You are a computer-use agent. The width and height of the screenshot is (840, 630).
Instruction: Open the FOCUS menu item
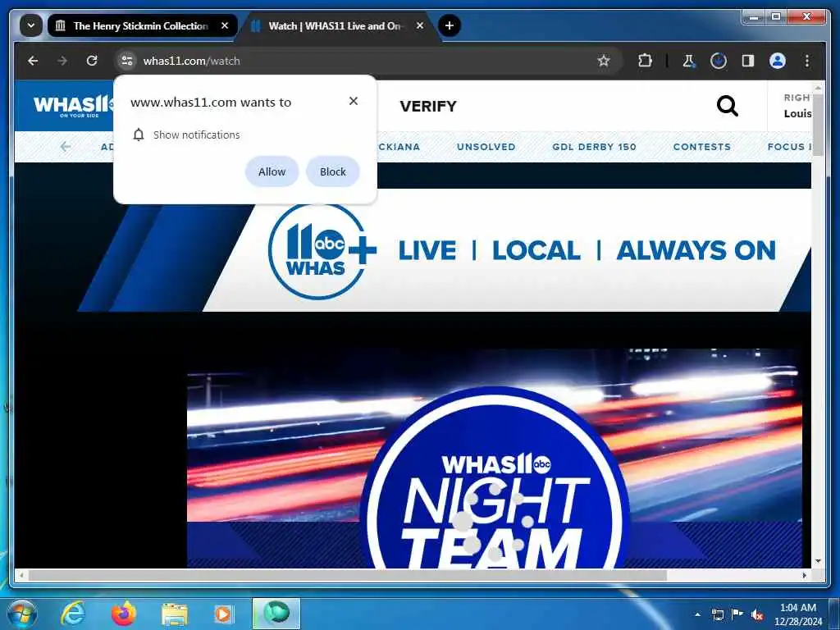pos(789,147)
